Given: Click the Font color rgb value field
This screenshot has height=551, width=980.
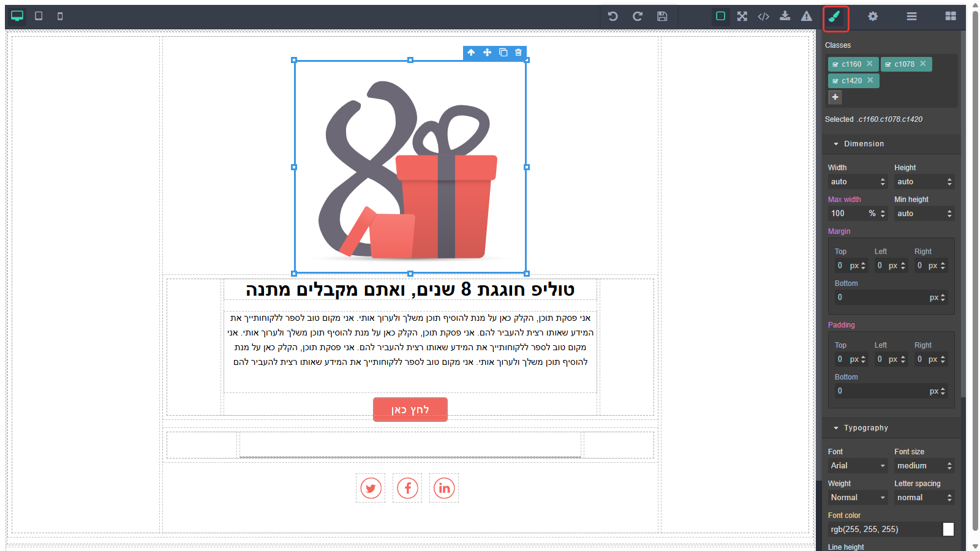Looking at the screenshot, I should [884, 530].
